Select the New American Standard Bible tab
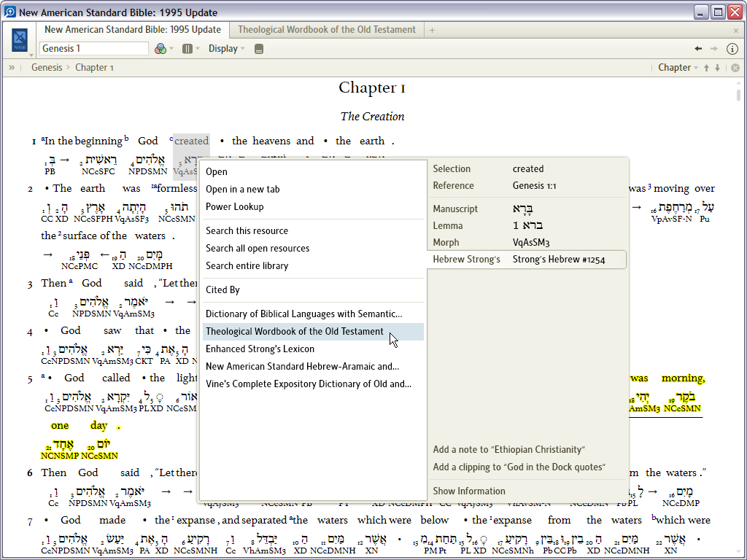Screen dimensions: 747x560 [x=133, y=29]
